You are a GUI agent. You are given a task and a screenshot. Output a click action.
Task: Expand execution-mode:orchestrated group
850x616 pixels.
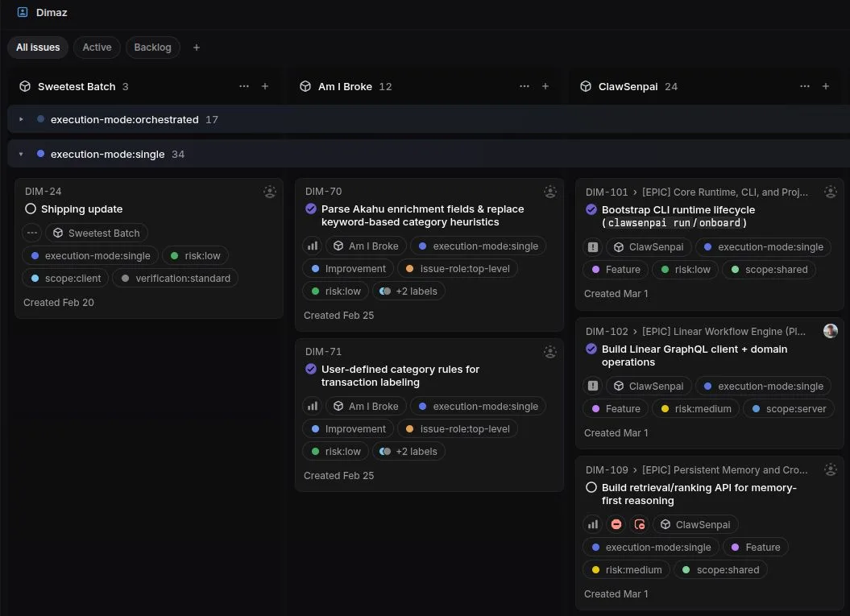coord(21,119)
